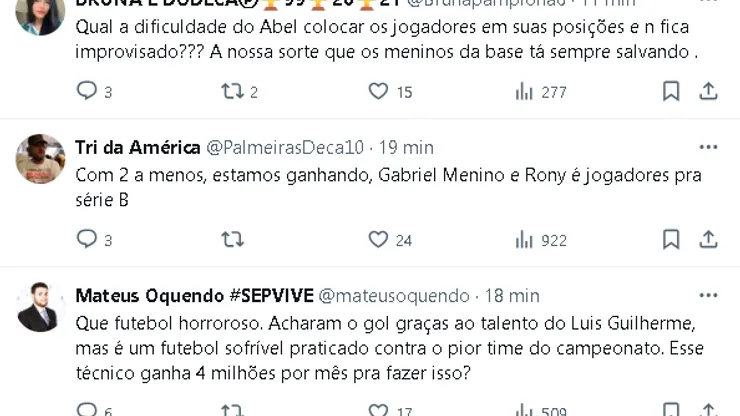Open Tri da América display name

pyautogui.click(x=138, y=148)
